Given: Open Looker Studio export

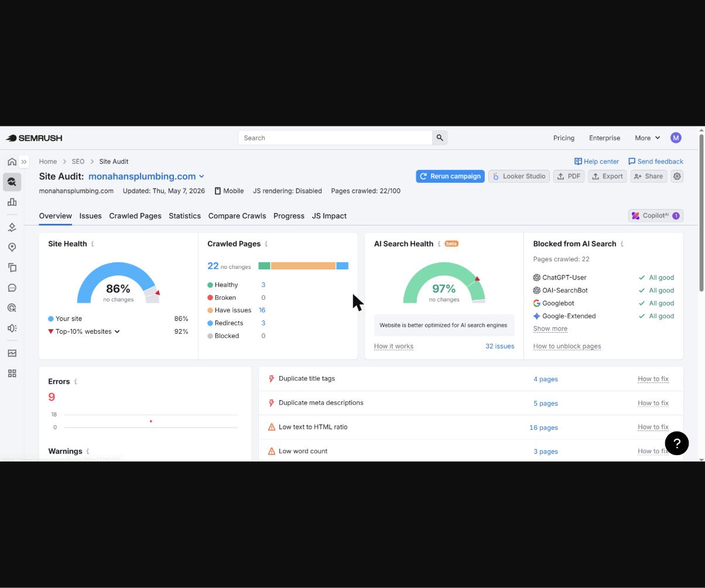Looking at the screenshot, I should click(519, 176).
